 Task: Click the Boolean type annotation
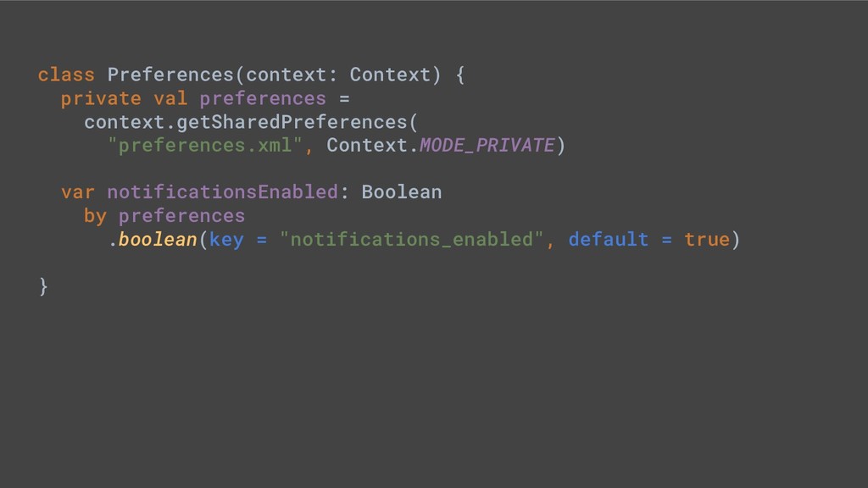(x=401, y=192)
